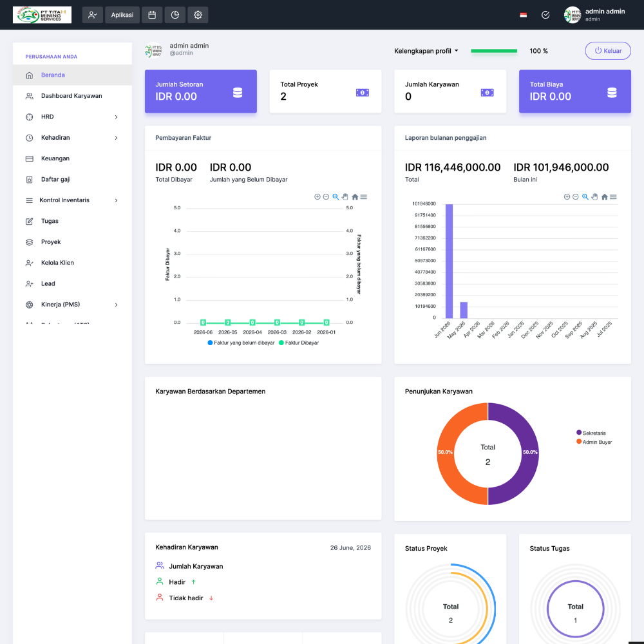Expand the Kehadiran submenu chevron
Image resolution: width=644 pixels, height=644 pixels.
click(116, 138)
